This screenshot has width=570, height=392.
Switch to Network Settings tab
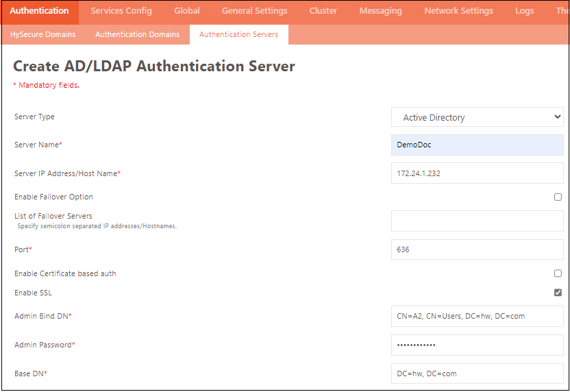[458, 11]
